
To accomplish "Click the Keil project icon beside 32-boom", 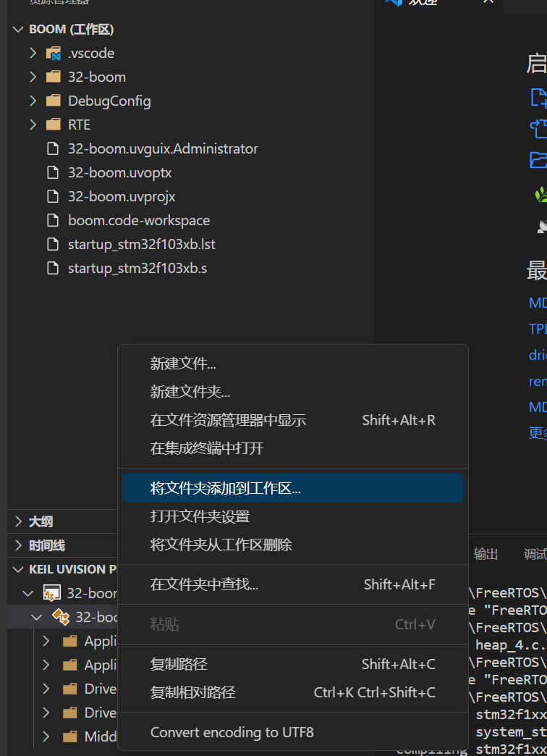I will (51, 593).
